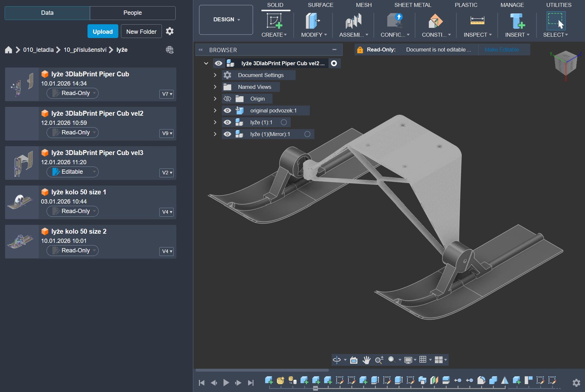Select the Pan hand tool

(x=366, y=360)
